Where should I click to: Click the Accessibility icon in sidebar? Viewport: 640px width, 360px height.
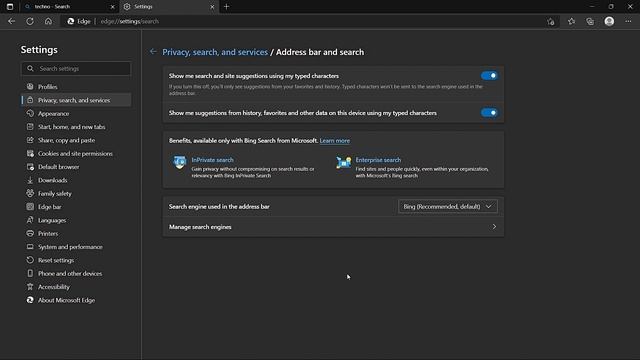[x=30, y=287]
